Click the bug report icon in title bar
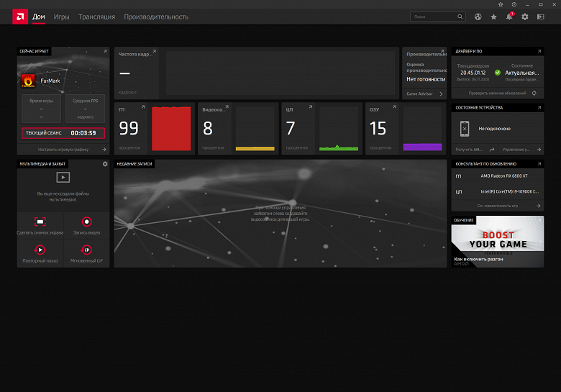This screenshot has width=561, height=392. click(501, 4)
